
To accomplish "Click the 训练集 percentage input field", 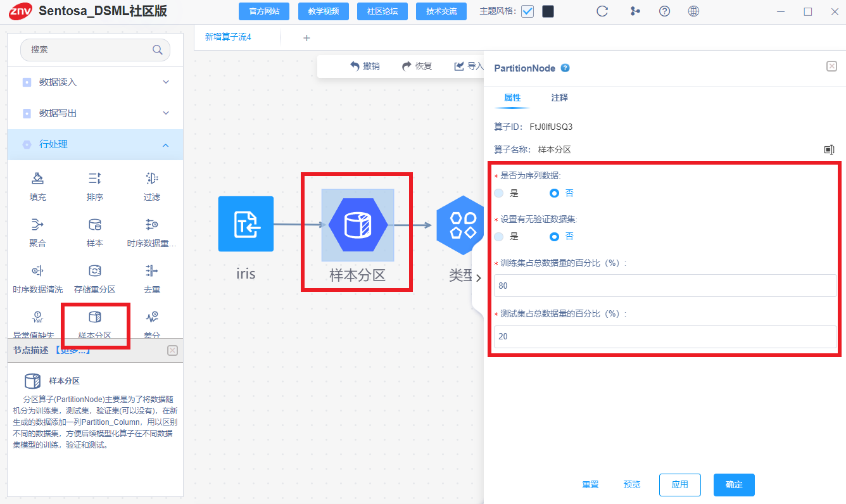I will tap(666, 286).
